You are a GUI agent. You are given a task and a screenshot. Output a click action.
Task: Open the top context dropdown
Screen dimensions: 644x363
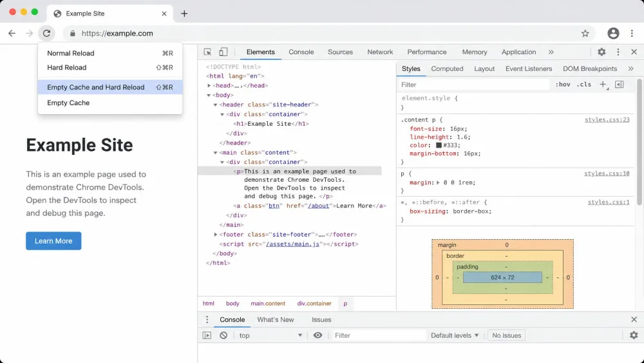pos(270,335)
